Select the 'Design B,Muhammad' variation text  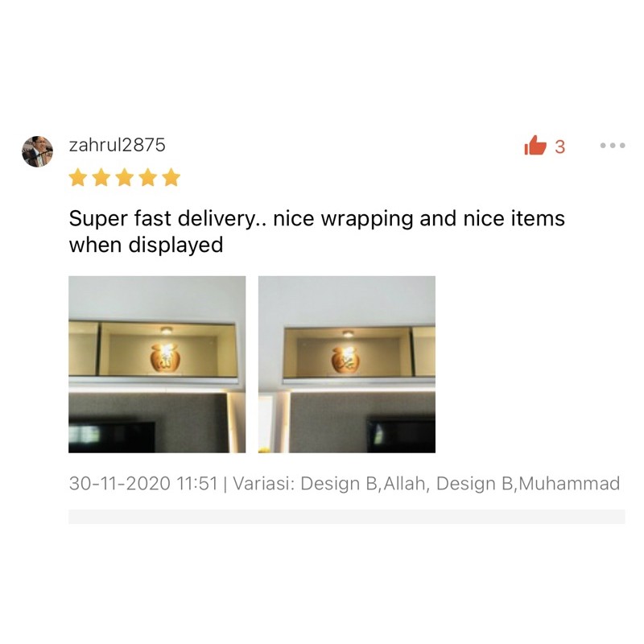click(x=528, y=484)
